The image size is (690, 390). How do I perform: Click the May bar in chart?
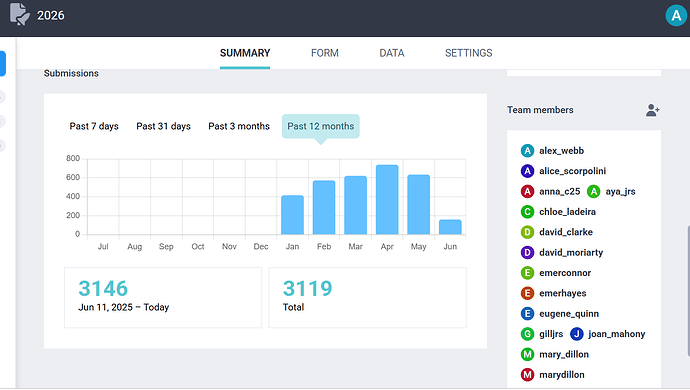[418, 205]
